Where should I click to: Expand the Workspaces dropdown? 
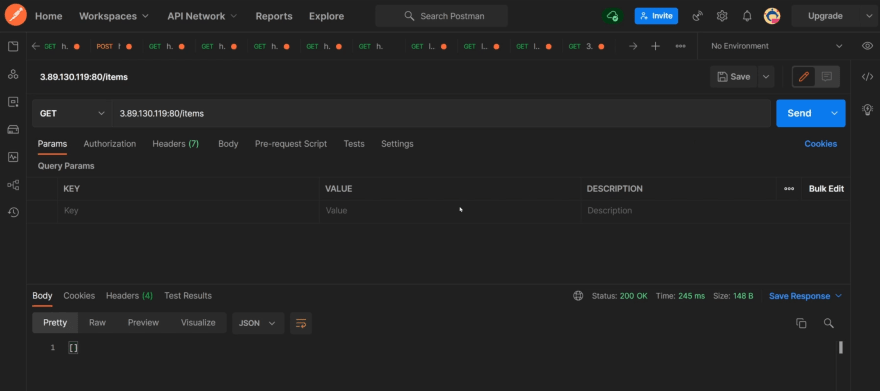[x=114, y=16]
